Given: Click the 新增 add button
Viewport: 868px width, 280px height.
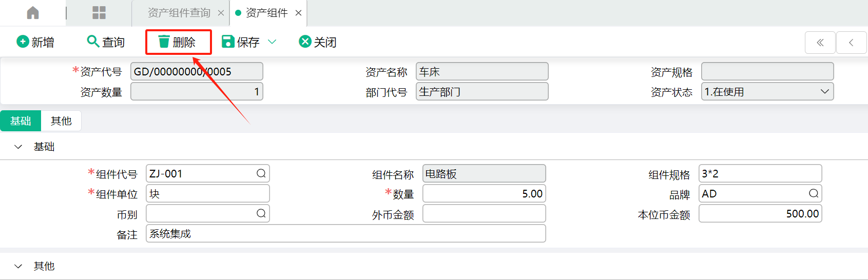Looking at the screenshot, I should tap(35, 42).
